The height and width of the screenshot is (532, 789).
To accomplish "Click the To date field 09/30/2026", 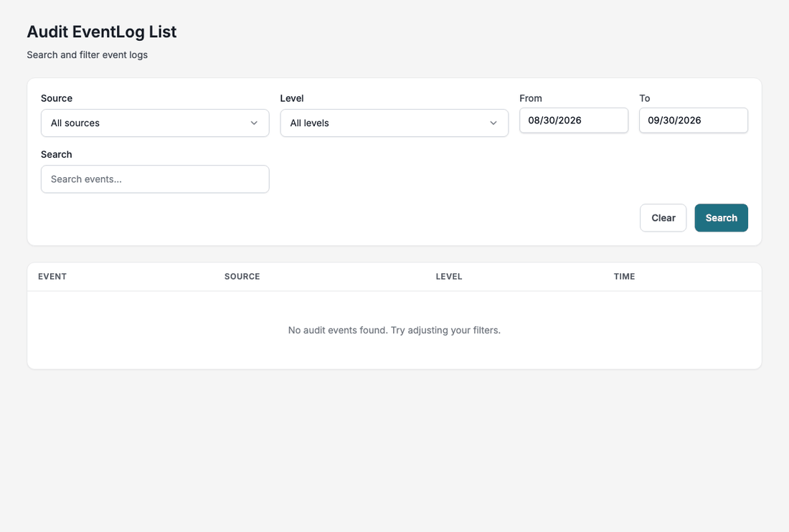I will 694,120.
